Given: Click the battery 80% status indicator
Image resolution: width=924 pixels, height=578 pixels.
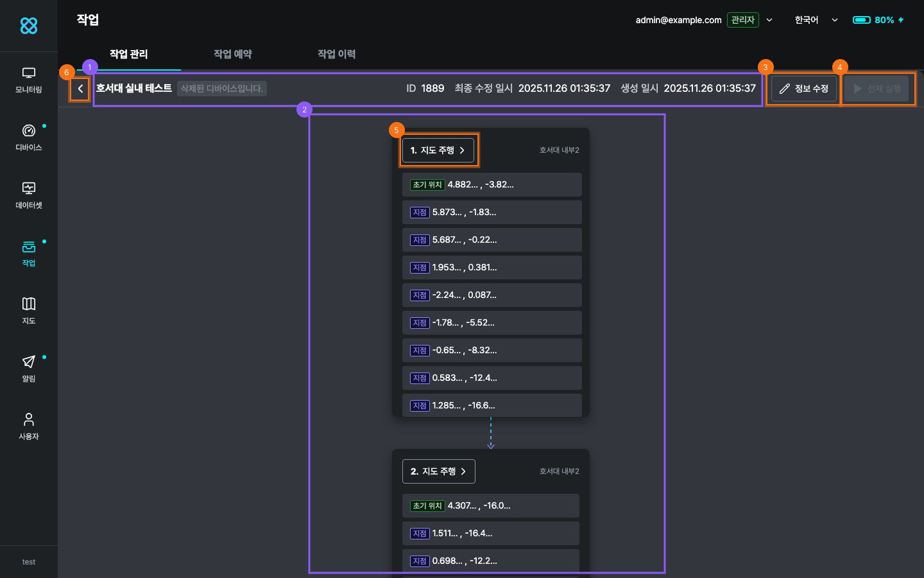Looking at the screenshot, I should click(878, 20).
